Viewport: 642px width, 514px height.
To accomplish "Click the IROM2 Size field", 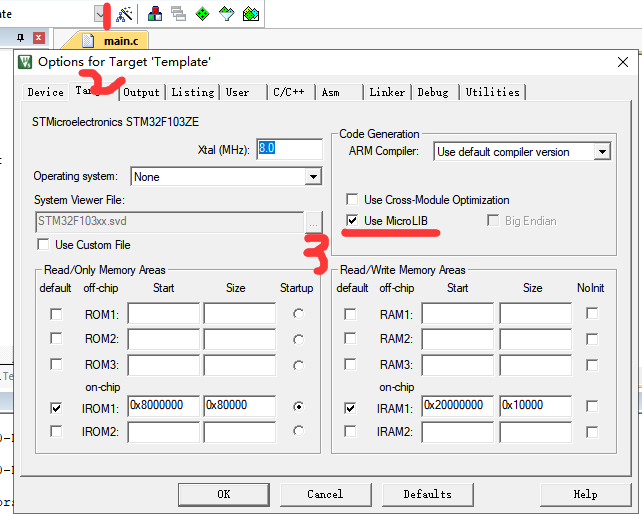I will tap(240, 432).
